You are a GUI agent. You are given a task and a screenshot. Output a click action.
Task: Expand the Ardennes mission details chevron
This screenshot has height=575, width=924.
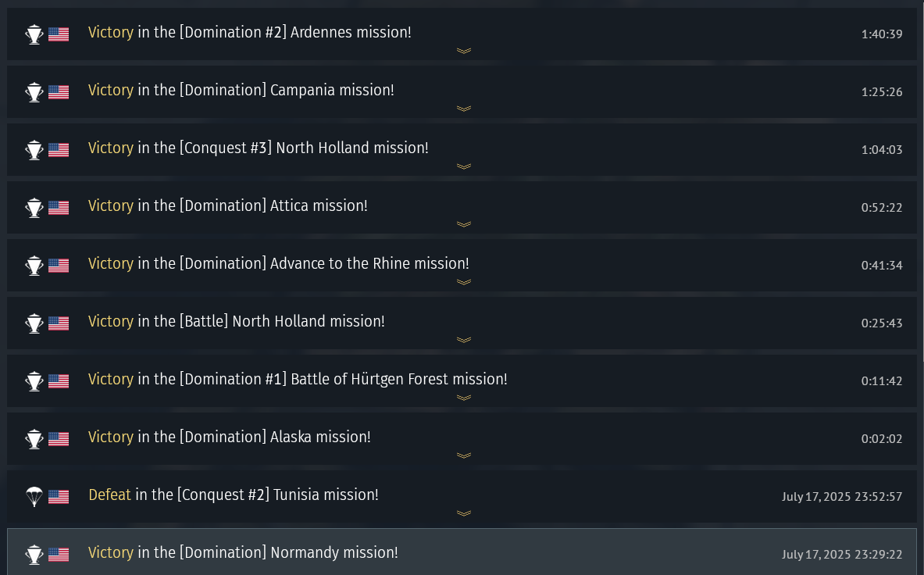[x=464, y=51]
